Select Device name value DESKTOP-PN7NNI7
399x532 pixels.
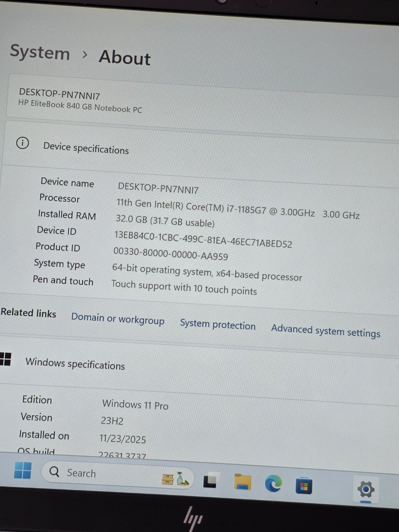pos(158,188)
